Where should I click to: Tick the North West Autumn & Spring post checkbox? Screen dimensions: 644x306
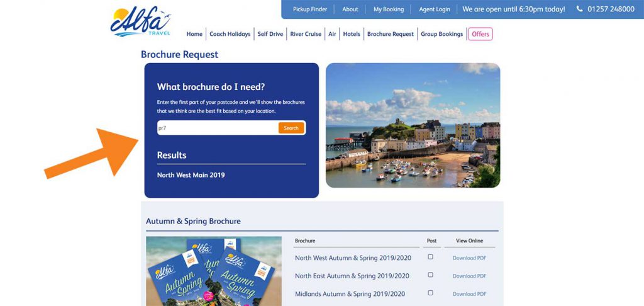coord(430,257)
